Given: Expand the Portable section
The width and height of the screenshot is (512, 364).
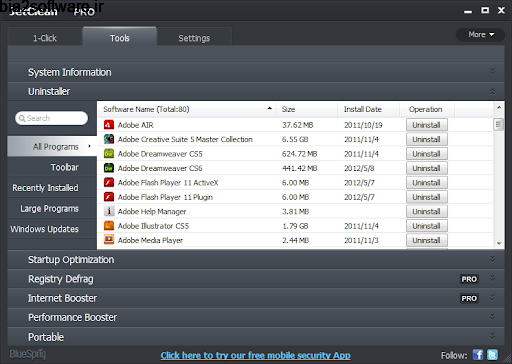Looking at the screenshot, I should coord(492,336).
